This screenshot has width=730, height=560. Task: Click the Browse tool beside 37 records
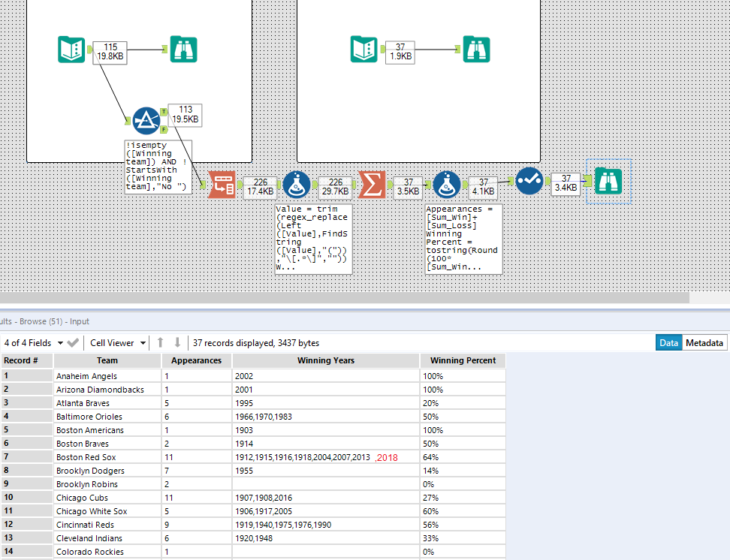click(476, 50)
